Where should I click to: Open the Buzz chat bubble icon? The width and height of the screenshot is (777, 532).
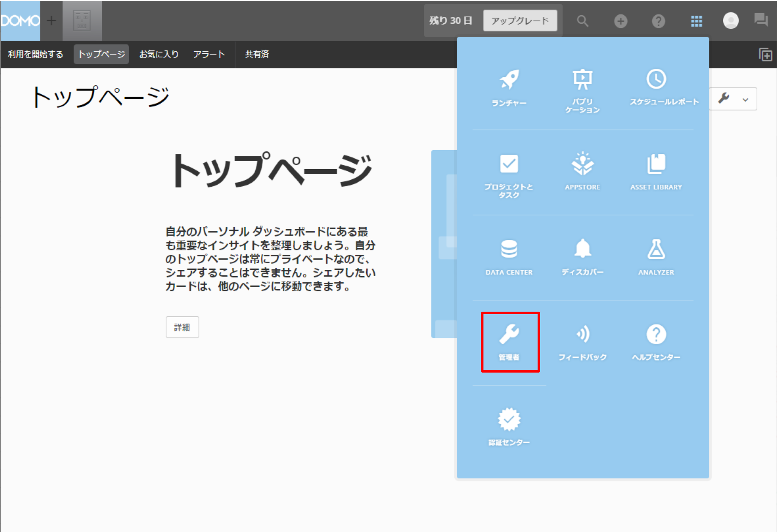click(761, 20)
